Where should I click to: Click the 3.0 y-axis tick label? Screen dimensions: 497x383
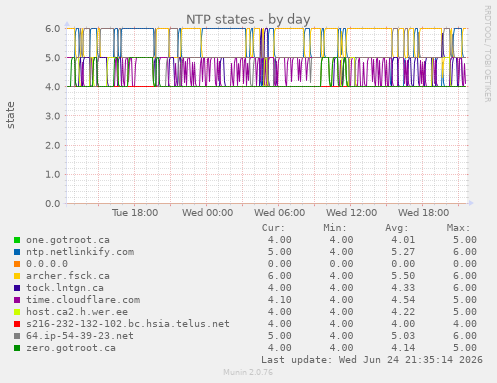click(x=53, y=116)
